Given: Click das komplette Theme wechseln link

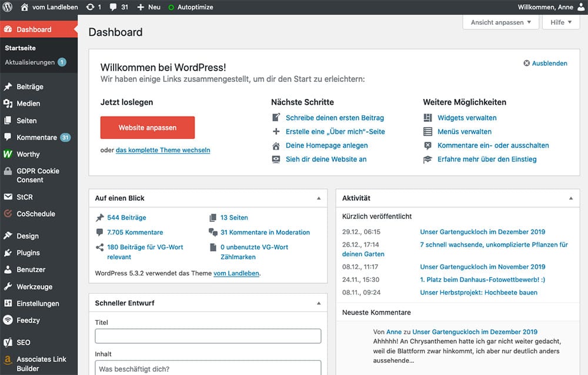Looking at the screenshot, I should pyautogui.click(x=163, y=150).
